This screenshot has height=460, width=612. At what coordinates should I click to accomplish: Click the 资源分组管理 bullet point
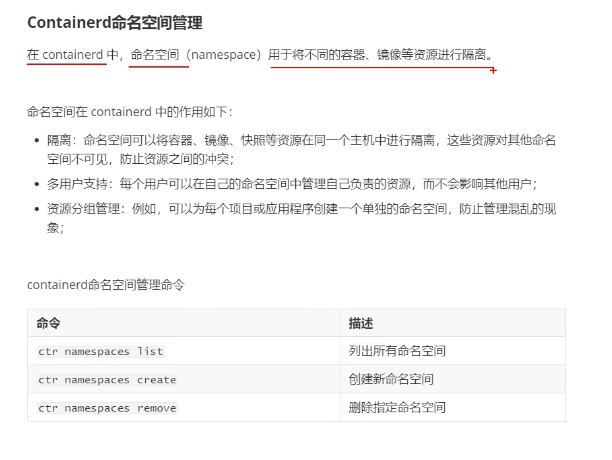(x=301, y=218)
